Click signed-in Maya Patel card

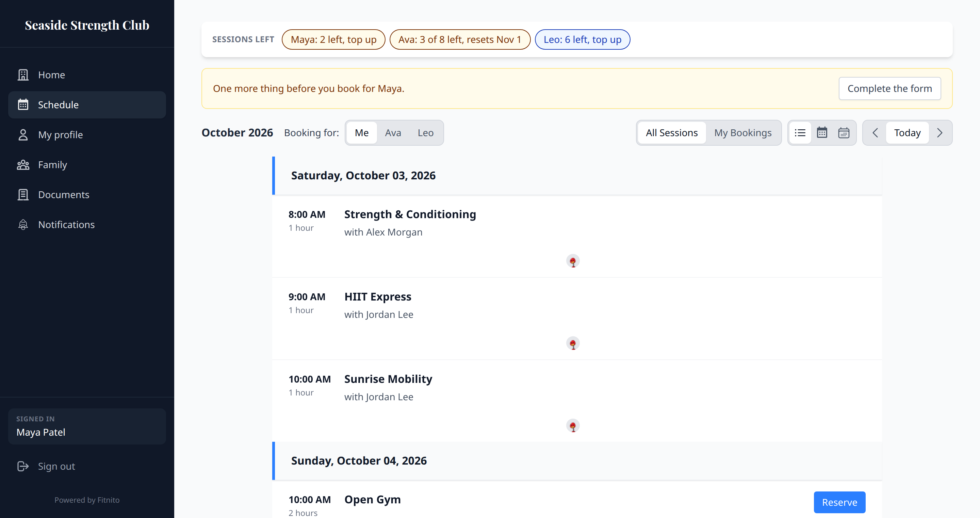(87, 426)
